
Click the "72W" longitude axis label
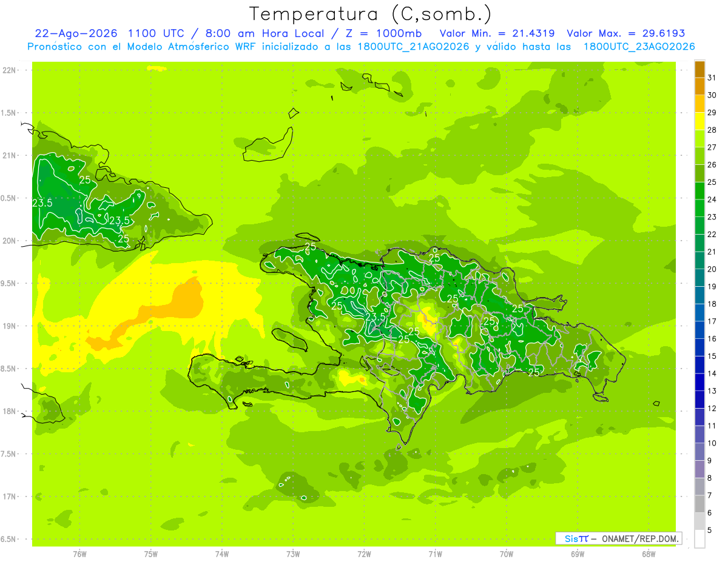(x=364, y=554)
